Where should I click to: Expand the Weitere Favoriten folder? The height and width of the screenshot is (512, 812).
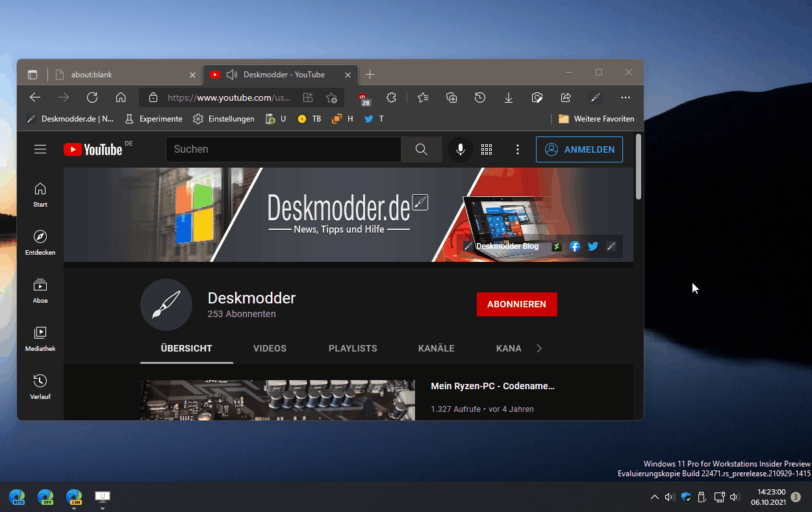(x=596, y=119)
